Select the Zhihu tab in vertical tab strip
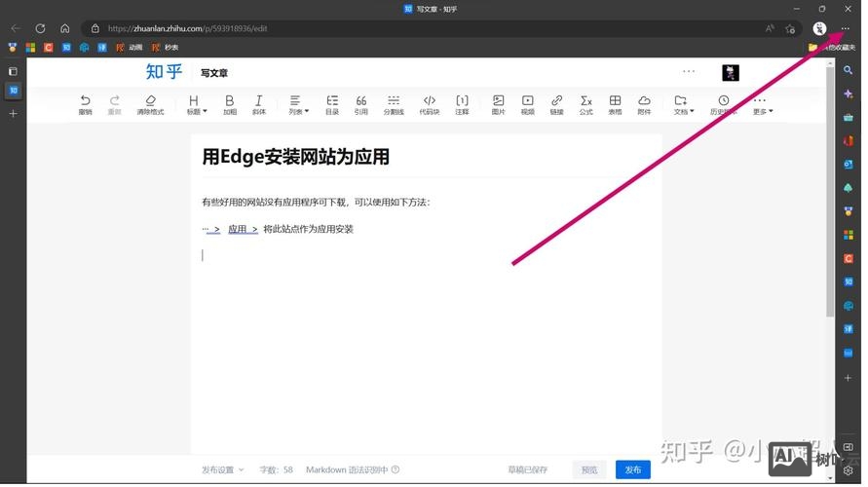This screenshot has height=487, width=868. click(14, 91)
